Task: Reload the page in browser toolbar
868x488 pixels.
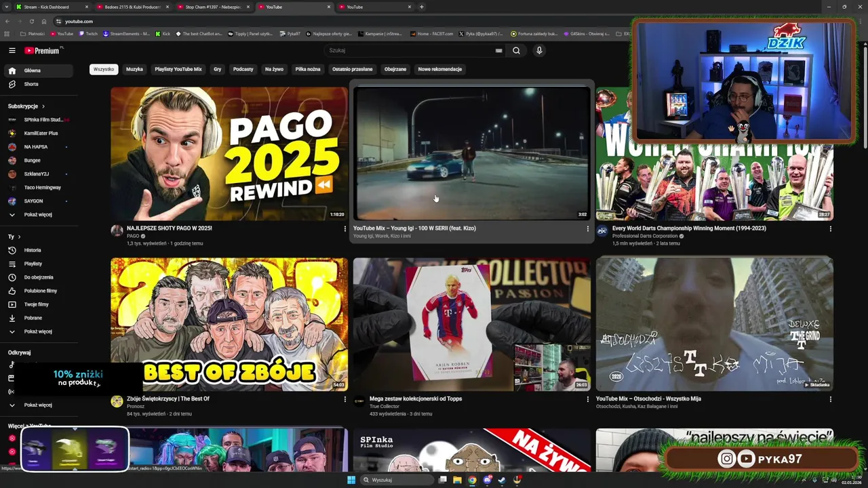Action: click(31, 21)
